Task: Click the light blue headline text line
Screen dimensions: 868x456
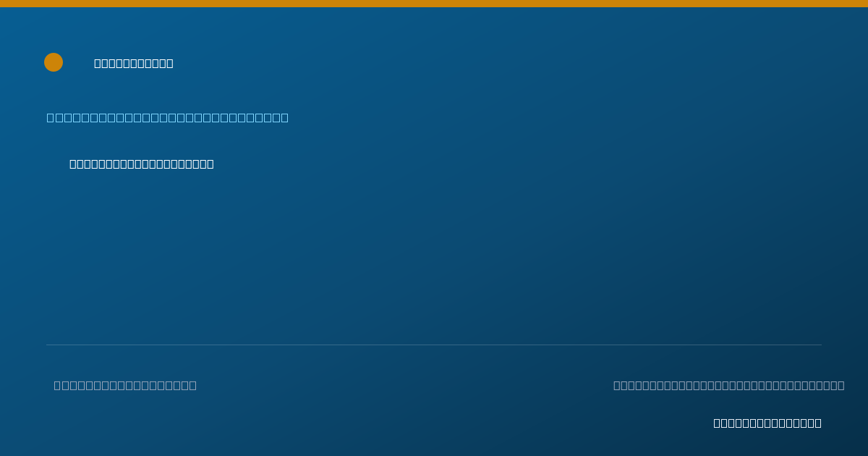Action: point(168,117)
